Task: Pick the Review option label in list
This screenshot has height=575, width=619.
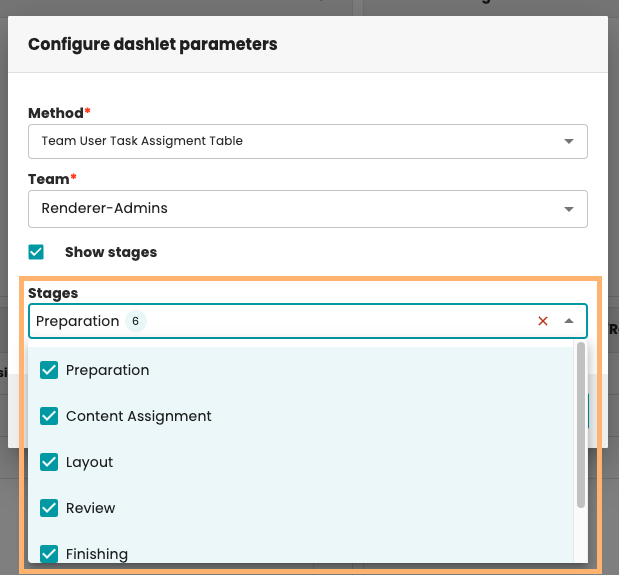Action: point(91,508)
